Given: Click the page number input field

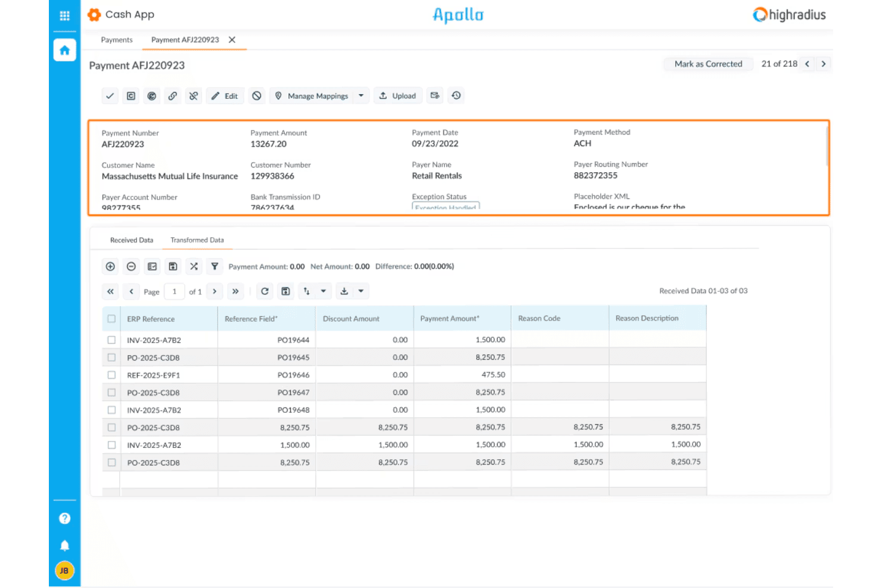Looking at the screenshot, I should 175,291.
